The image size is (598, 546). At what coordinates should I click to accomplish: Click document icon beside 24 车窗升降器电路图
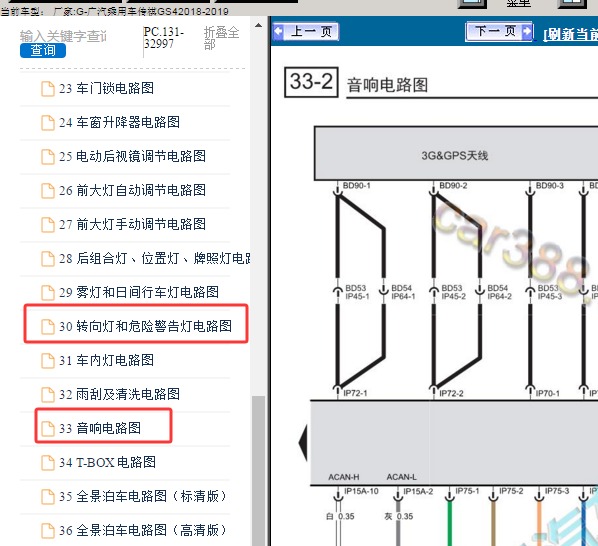[x=48, y=123]
